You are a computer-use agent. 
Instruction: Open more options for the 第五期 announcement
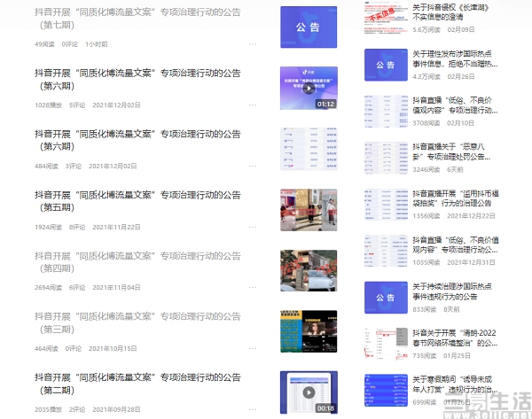[253, 227]
